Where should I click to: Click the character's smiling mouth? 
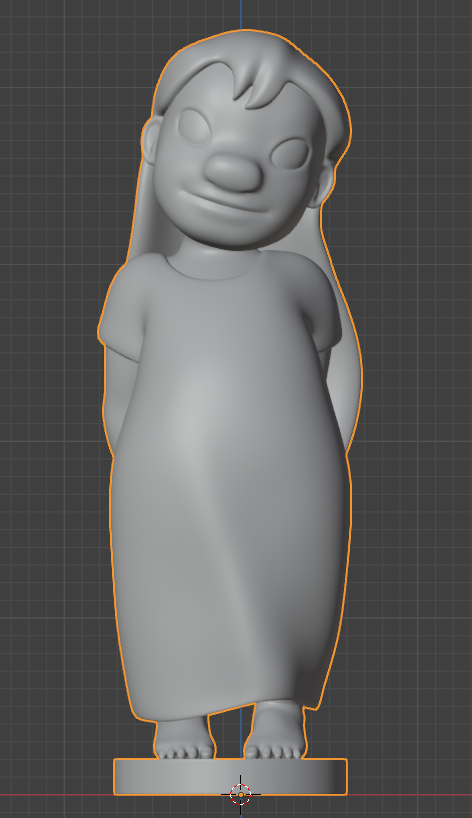[224, 201]
